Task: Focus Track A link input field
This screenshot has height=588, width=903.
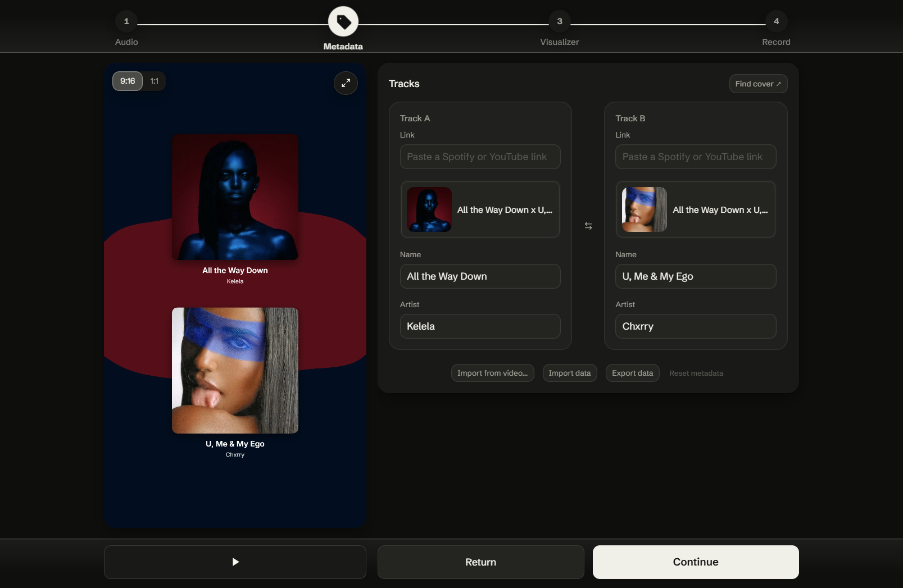Action: pos(480,157)
